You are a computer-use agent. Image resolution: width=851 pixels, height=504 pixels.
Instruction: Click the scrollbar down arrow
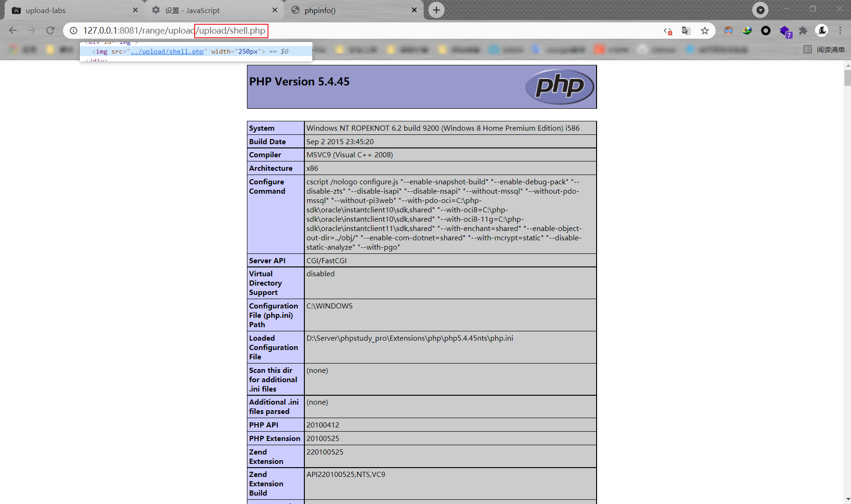click(847, 499)
